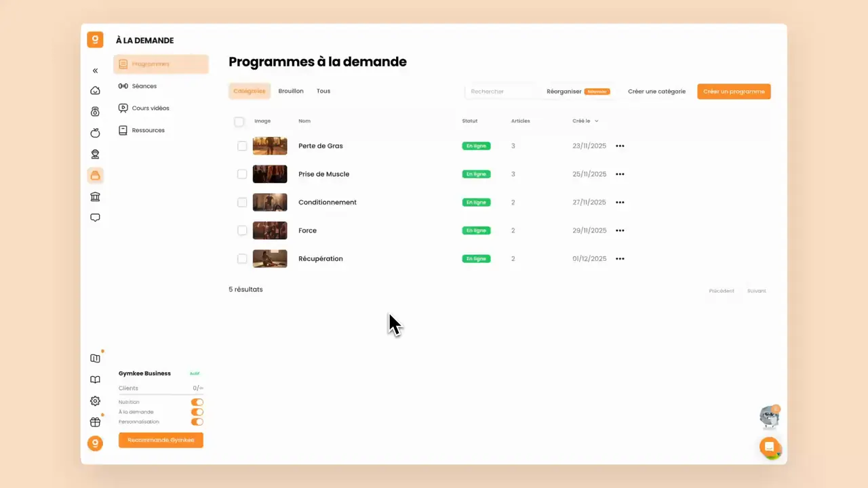Screen dimensions: 868x488
Task: Open the gift rewards icon
Action: [x=95, y=422]
